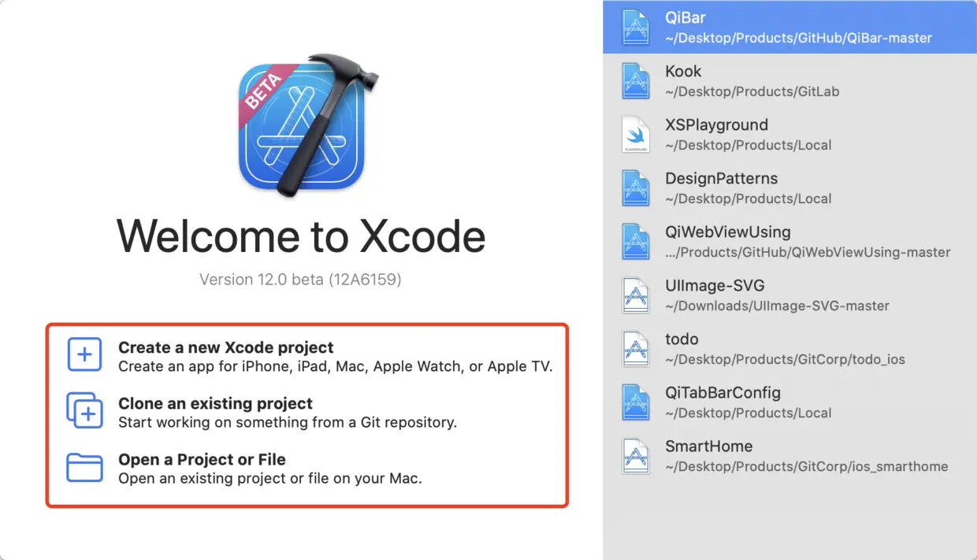Click the QiBar project file icon
The width and height of the screenshot is (977, 560).
636,27
